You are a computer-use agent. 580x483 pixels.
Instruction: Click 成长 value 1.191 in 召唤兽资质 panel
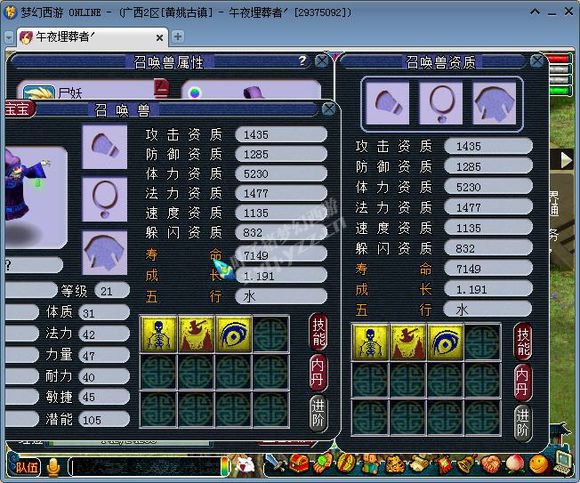[x=488, y=289]
